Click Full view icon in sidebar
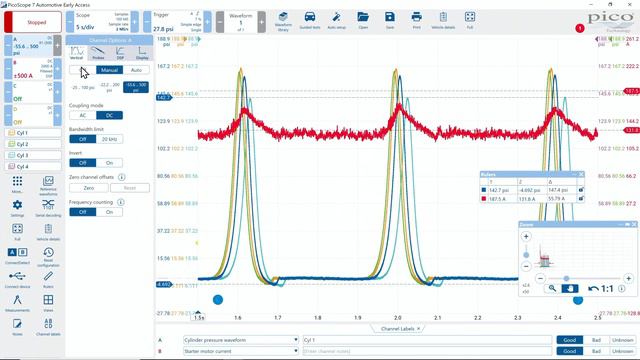The height and width of the screenshot is (360, 640). pos(17,232)
